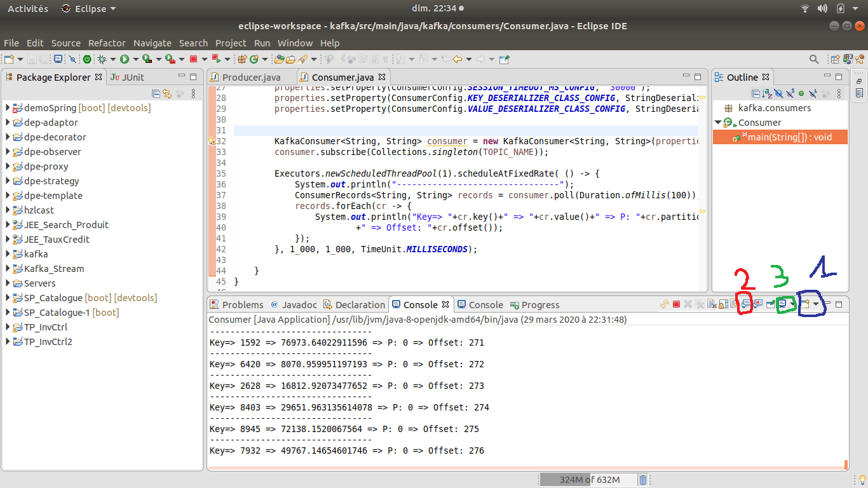This screenshot has height=488, width=868.
Task: Open the Search dialog icon
Action: (814, 58)
